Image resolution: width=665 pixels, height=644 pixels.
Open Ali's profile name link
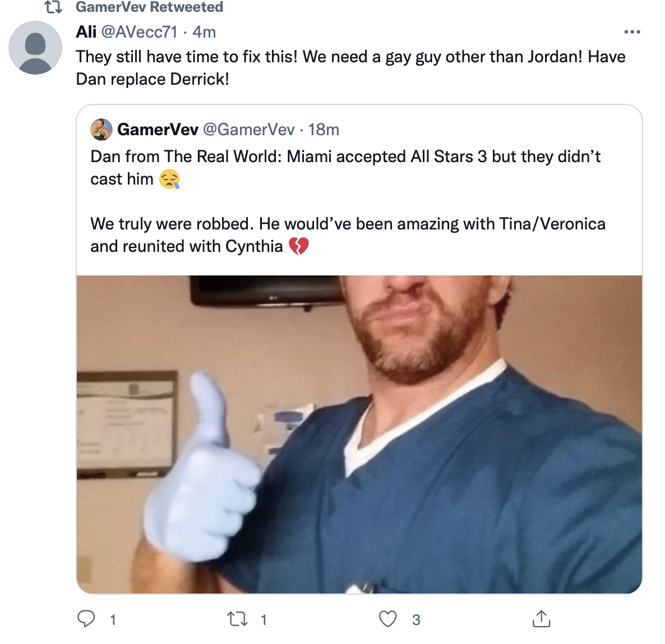pyautogui.click(x=86, y=32)
